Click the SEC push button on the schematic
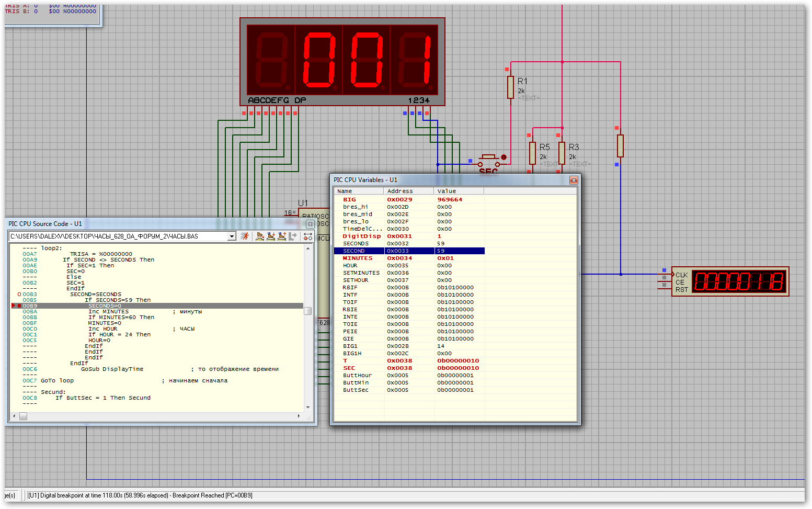This screenshot has width=812, height=509. point(488,160)
